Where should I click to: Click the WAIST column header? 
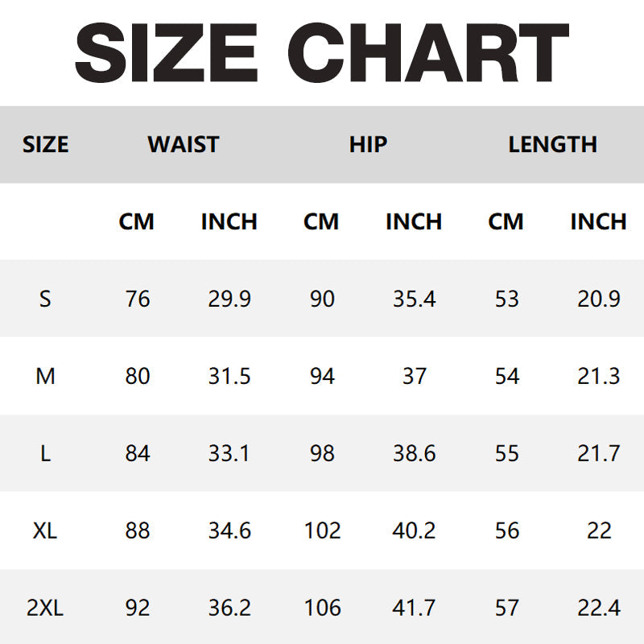tap(184, 145)
